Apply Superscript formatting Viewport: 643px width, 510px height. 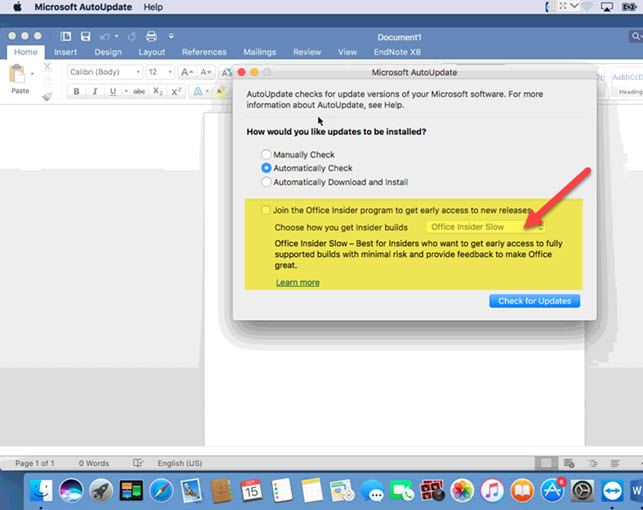[176, 91]
